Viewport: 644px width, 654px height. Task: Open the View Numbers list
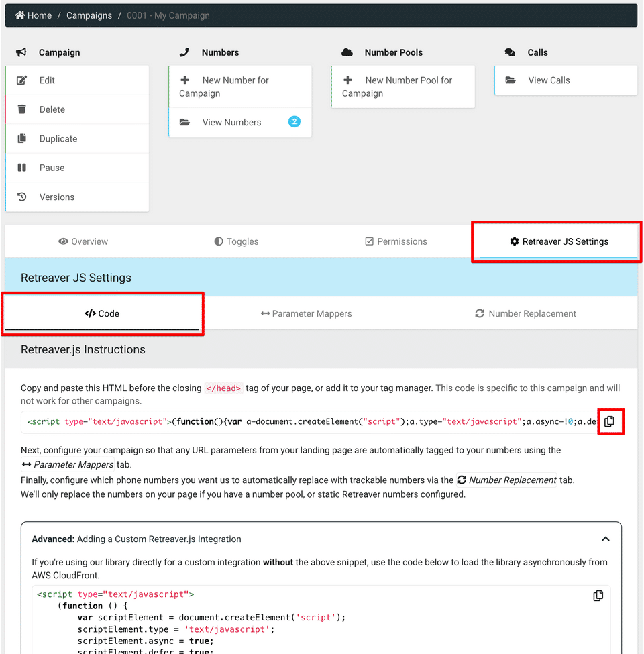pyautogui.click(x=240, y=122)
